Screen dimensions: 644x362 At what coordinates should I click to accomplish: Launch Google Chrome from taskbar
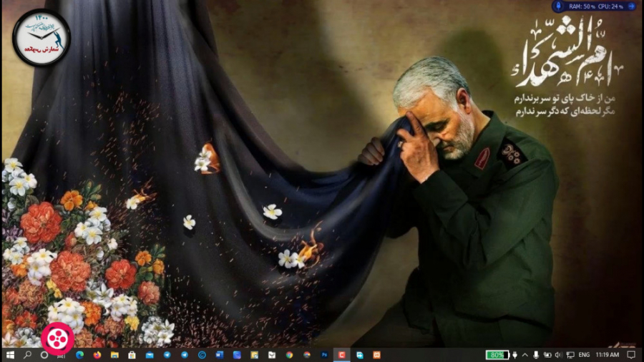(289, 355)
